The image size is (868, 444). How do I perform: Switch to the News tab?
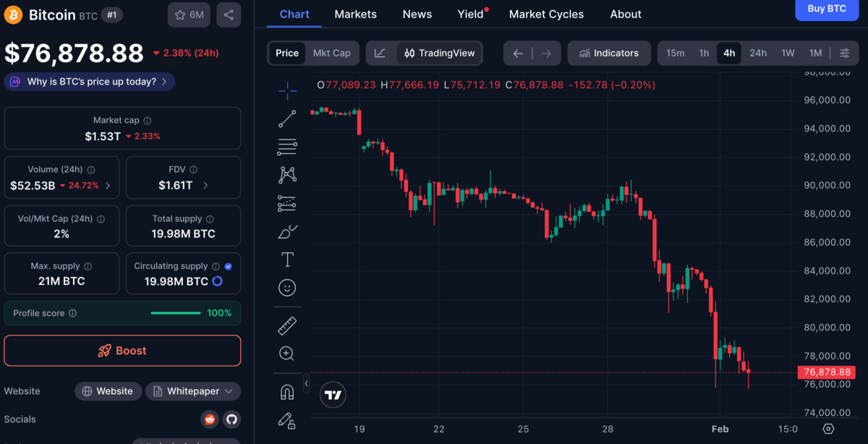(417, 14)
